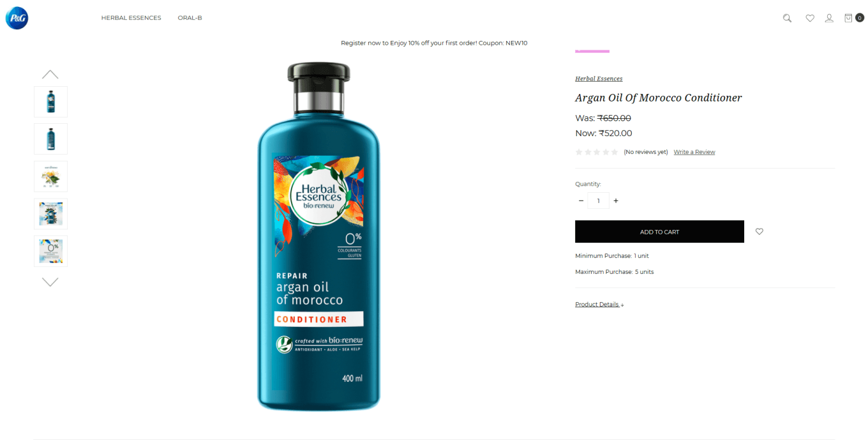The height and width of the screenshot is (440, 868).
Task: Expand the Product Details section
Action: (599, 305)
